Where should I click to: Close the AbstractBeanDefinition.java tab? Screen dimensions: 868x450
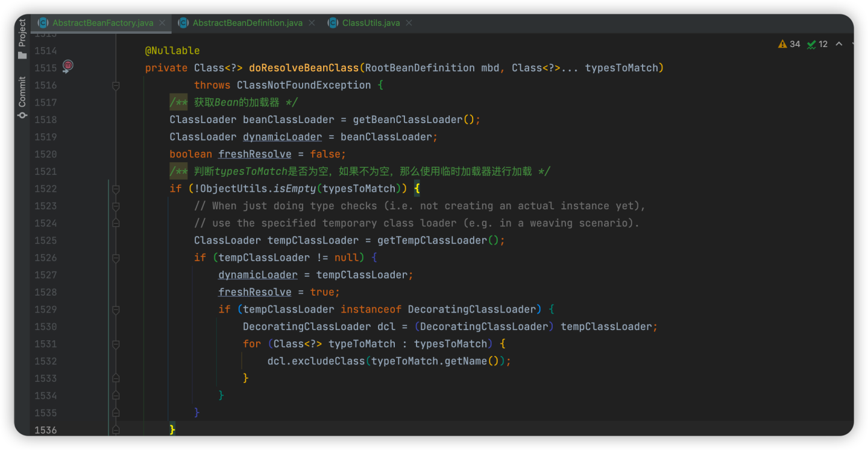pyautogui.click(x=312, y=23)
